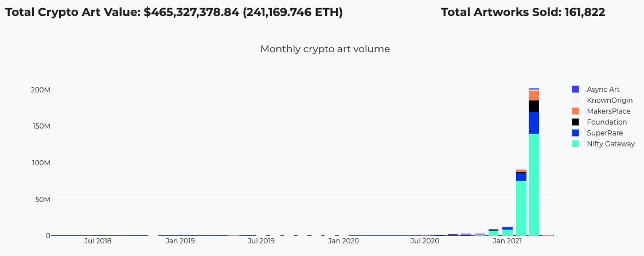
Task: Click the Total Artworks Sold heading
Action: [x=522, y=12]
